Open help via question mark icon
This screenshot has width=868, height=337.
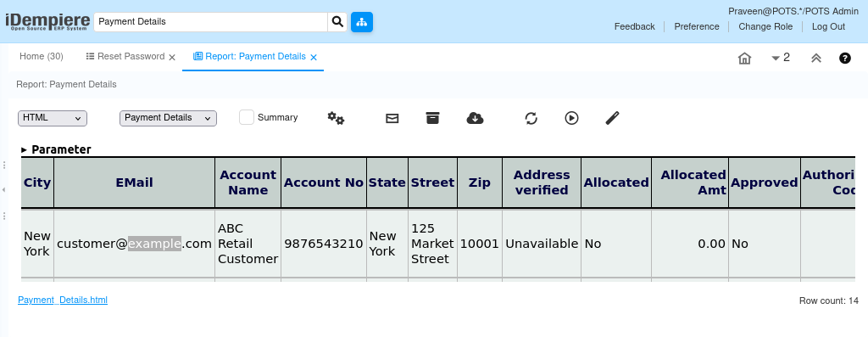pos(845,58)
